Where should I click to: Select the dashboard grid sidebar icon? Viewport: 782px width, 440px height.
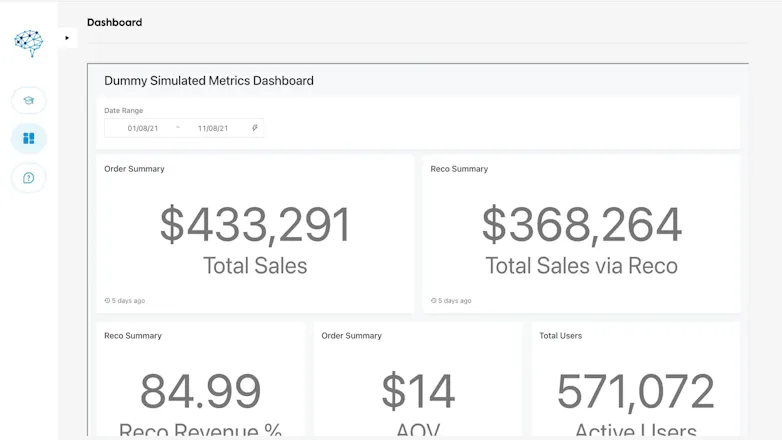(x=29, y=138)
